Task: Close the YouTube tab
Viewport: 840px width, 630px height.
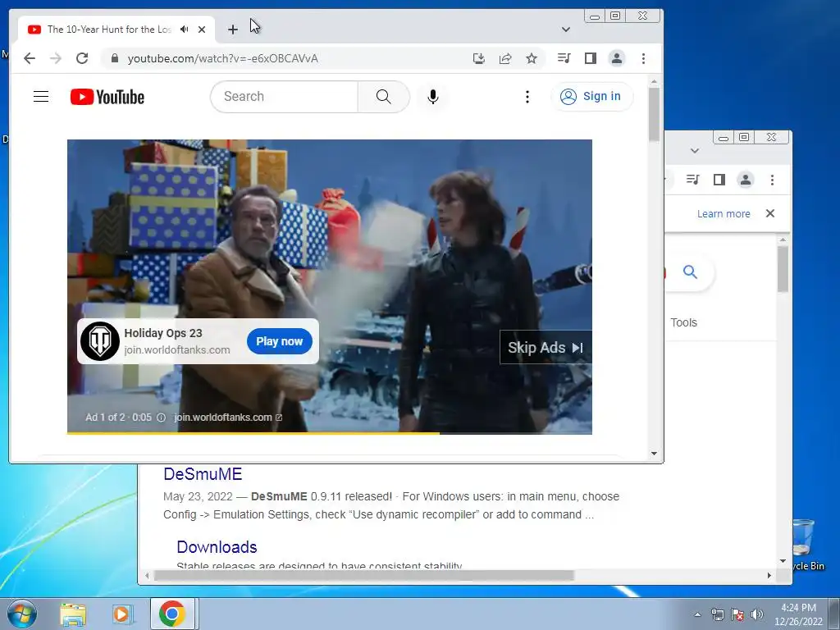Action: (202, 30)
